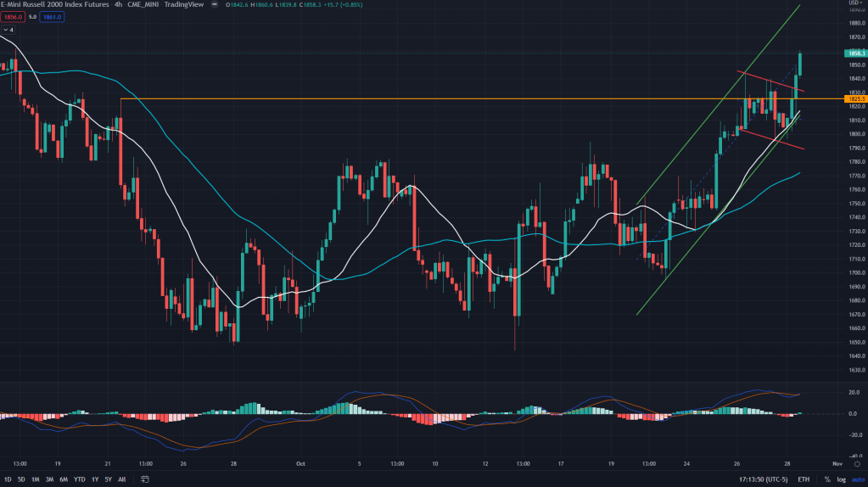Open the ETH session dropdown
The width and height of the screenshot is (868, 487).
point(804,479)
